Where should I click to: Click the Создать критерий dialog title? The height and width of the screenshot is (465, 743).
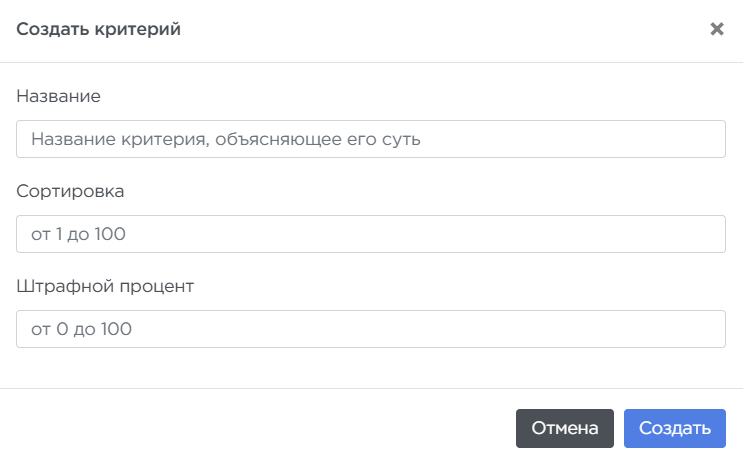click(98, 30)
